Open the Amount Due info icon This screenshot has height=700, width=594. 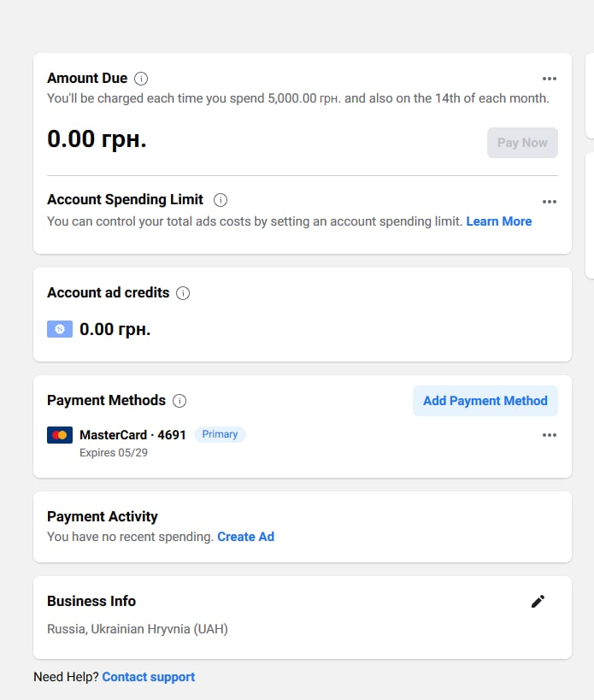coord(141,79)
